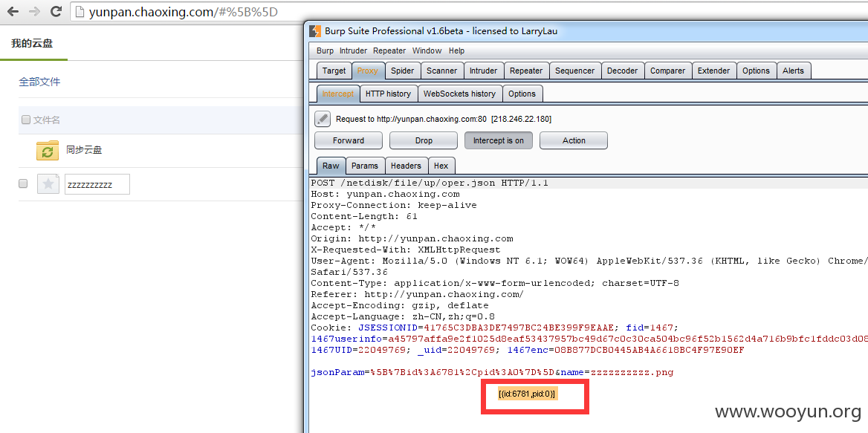Switch to the Extender tab

tap(713, 71)
